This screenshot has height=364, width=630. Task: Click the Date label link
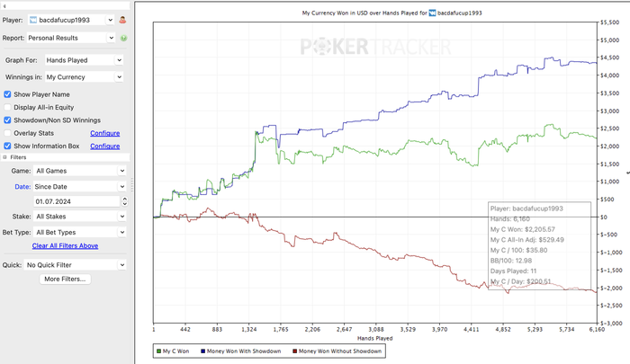point(22,187)
